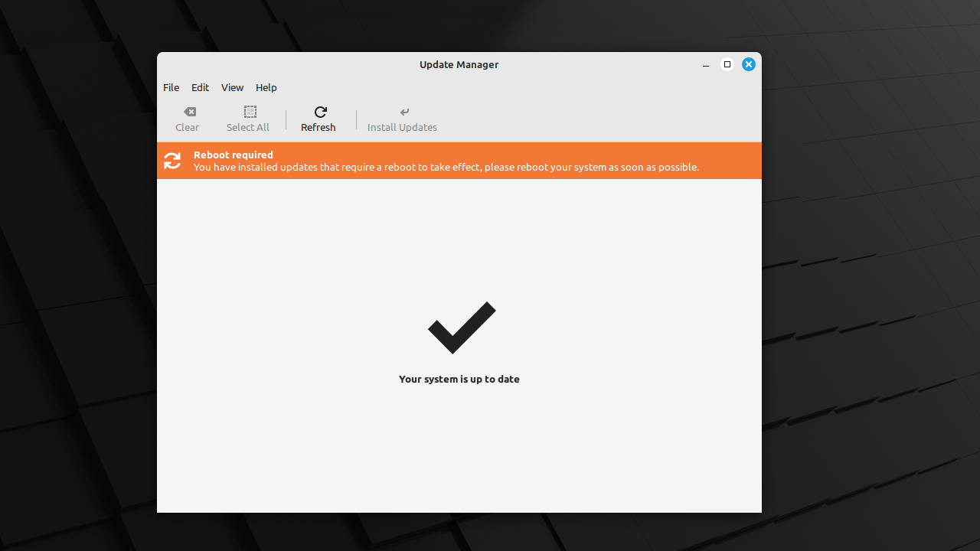The width and height of the screenshot is (980, 551).
Task: Click the reboot sync icon in the orange banner
Action: click(172, 161)
